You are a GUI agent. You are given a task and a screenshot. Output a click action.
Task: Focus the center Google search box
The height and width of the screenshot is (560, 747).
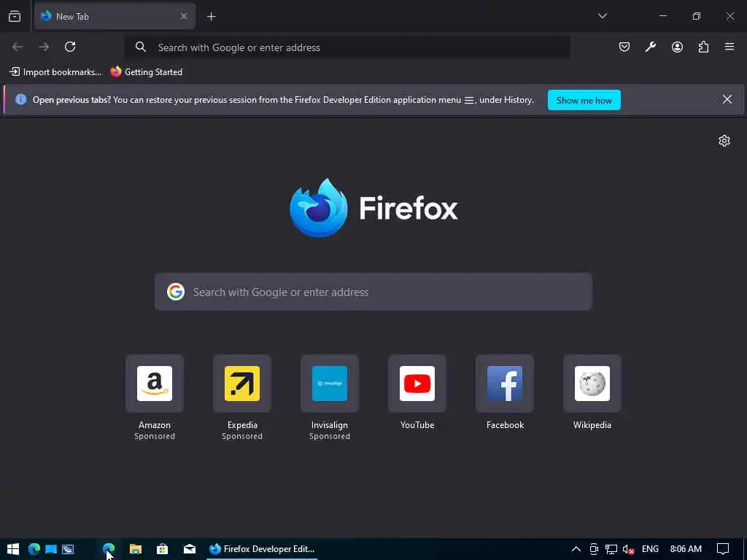click(x=373, y=292)
